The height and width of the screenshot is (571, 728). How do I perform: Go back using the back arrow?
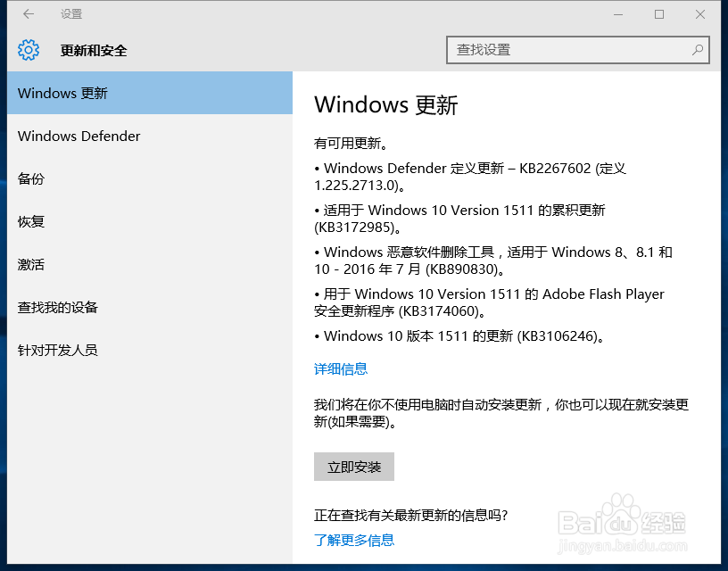[x=29, y=14]
